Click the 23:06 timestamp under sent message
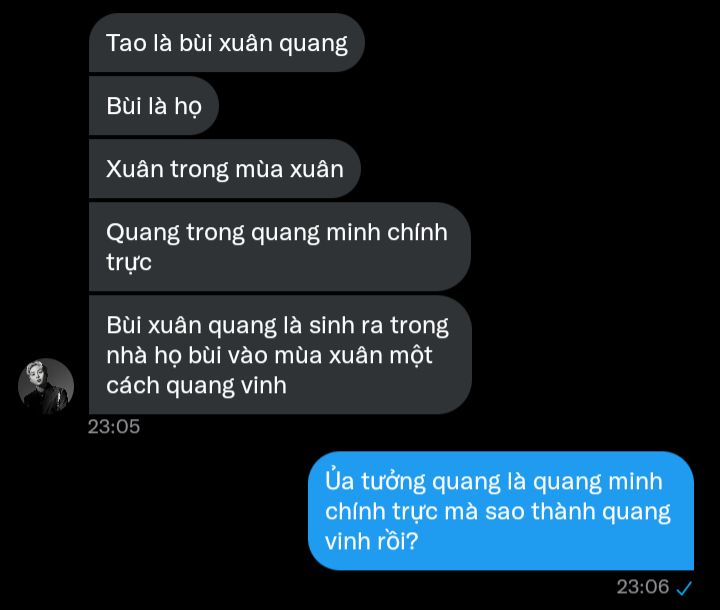This screenshot has width=720, height=610. (643, 587)
